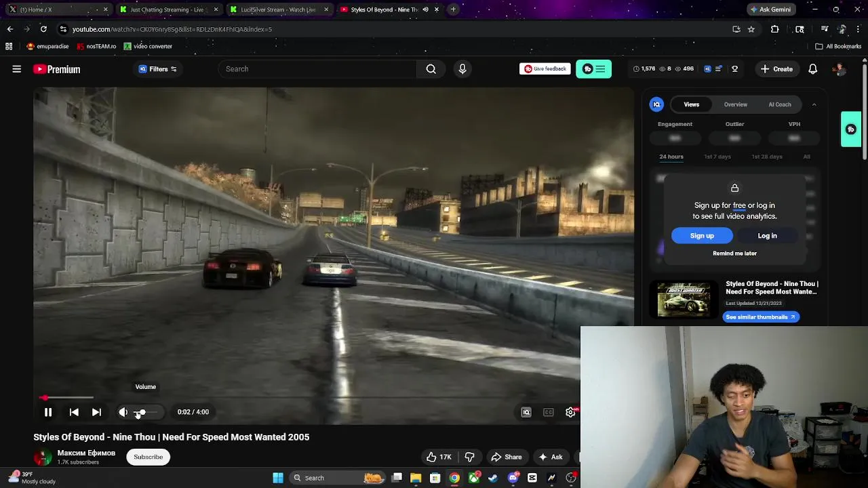Click See similar thumbnails button
868x488 pixels.
[761, 317]
